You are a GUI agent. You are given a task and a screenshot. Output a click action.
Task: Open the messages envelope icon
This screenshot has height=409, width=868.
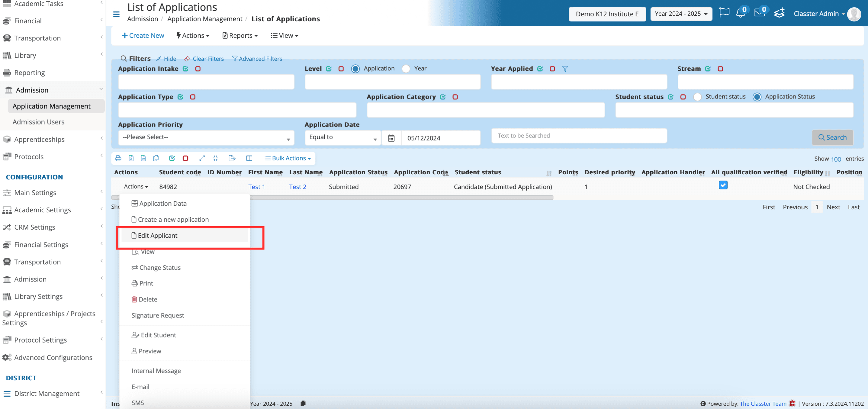(760, 13)
